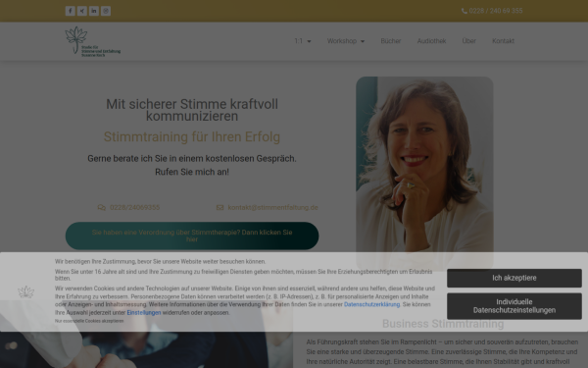
Task: Open the Bücher menu item
Action: coord(391,41)
